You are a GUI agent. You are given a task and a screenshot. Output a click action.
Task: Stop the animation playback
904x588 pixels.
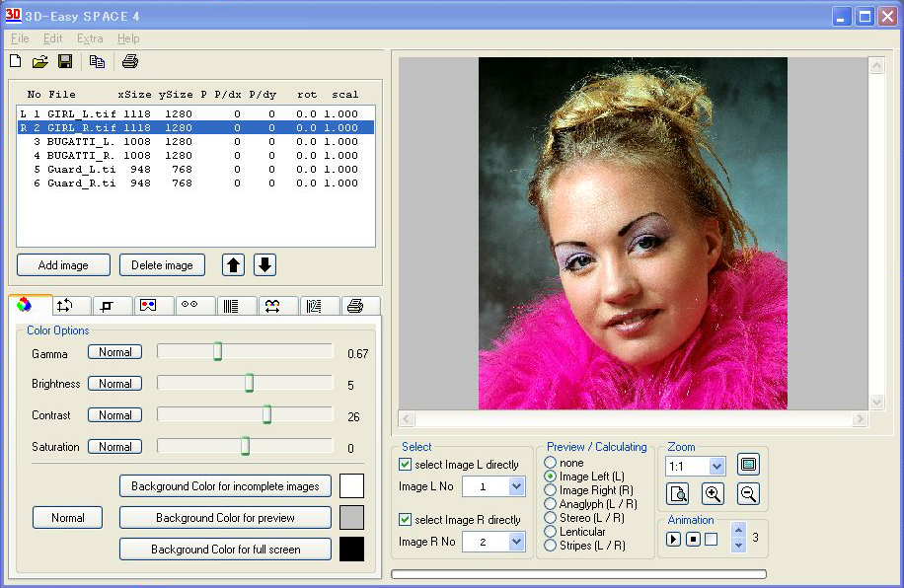pyautogui.click(x=693, y=540)
